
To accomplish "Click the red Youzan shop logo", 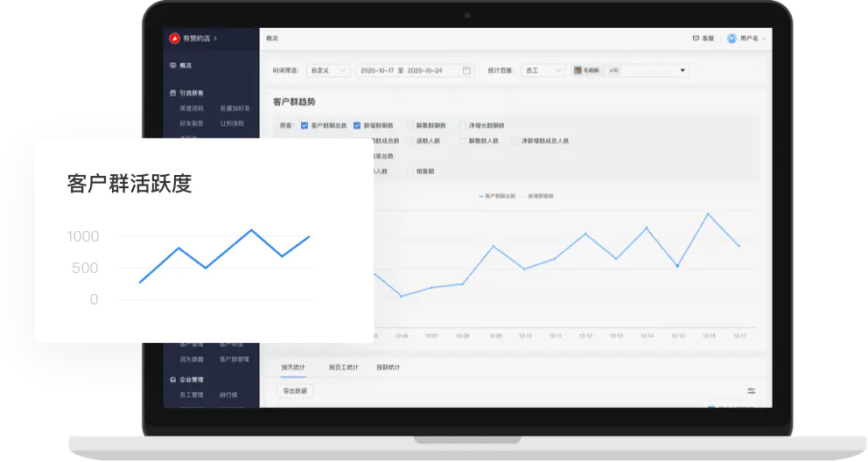I will click(174, 38).
